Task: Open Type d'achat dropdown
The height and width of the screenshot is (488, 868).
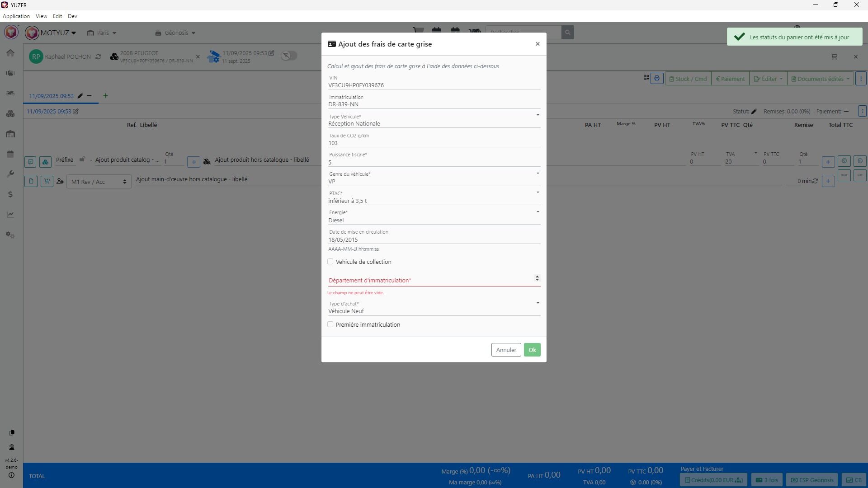Action: click(433, 311)
